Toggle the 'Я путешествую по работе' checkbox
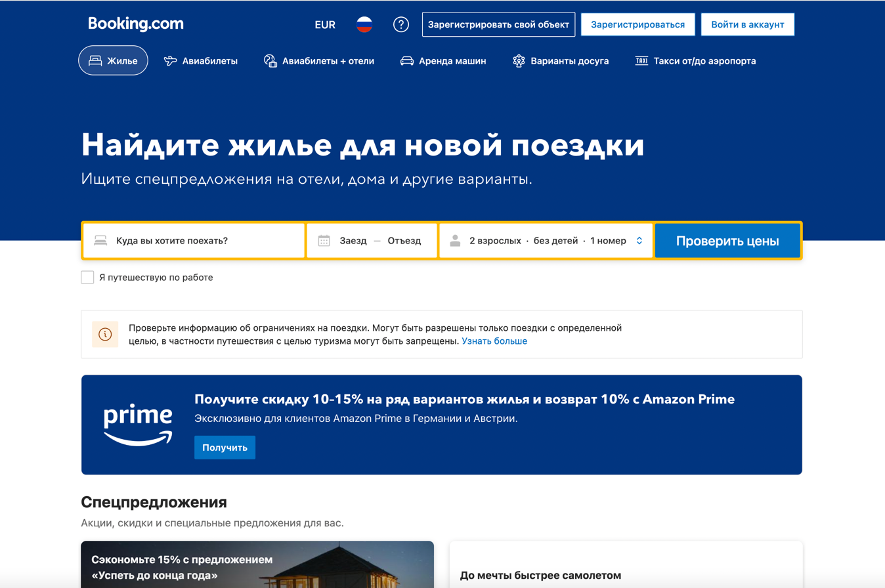Viewport: 885px width, 588px height. [x=87, y=278]
